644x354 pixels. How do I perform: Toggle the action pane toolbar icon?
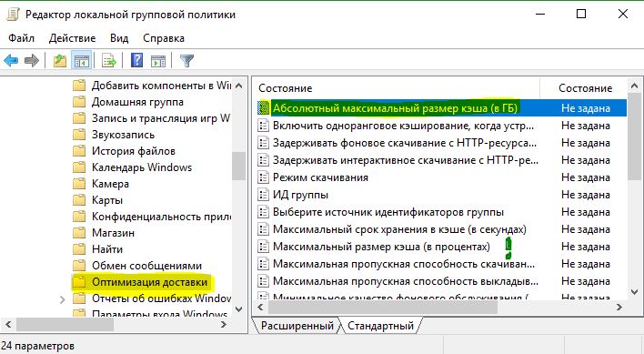click(x=158, y=61)
